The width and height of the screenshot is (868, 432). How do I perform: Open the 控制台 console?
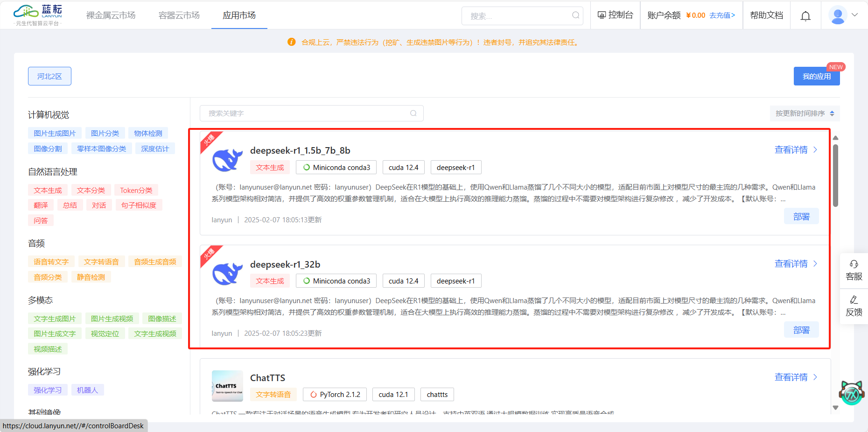click(x=615, y=15)
